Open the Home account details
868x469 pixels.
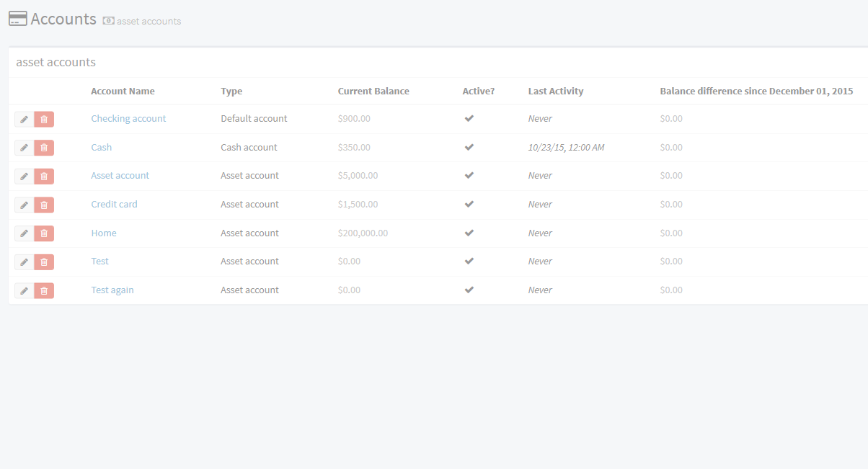(x=104, y=233)
